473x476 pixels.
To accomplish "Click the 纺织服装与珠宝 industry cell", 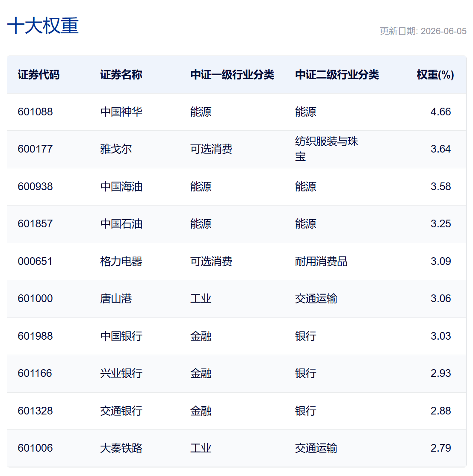I will [327, 149].
